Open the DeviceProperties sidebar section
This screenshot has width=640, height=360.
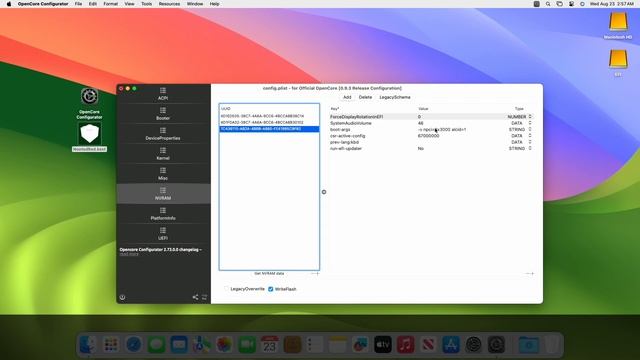pos(163,134)
